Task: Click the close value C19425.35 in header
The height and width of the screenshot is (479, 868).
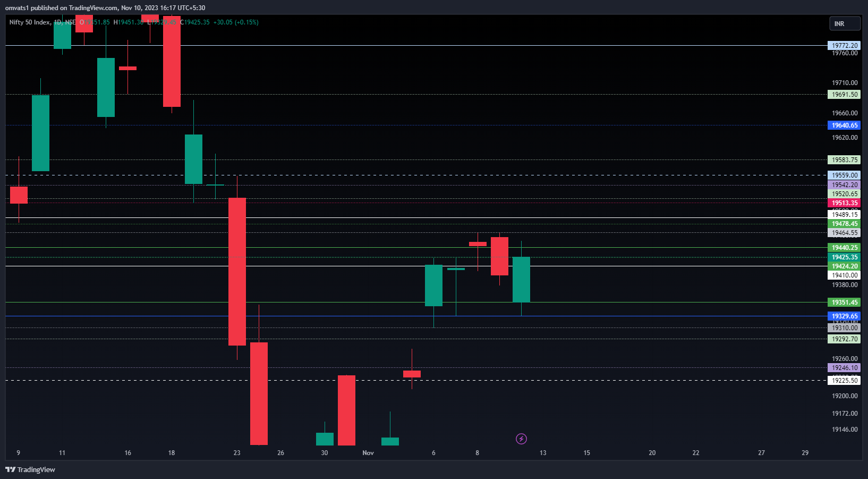Action: tap(195, 22)
